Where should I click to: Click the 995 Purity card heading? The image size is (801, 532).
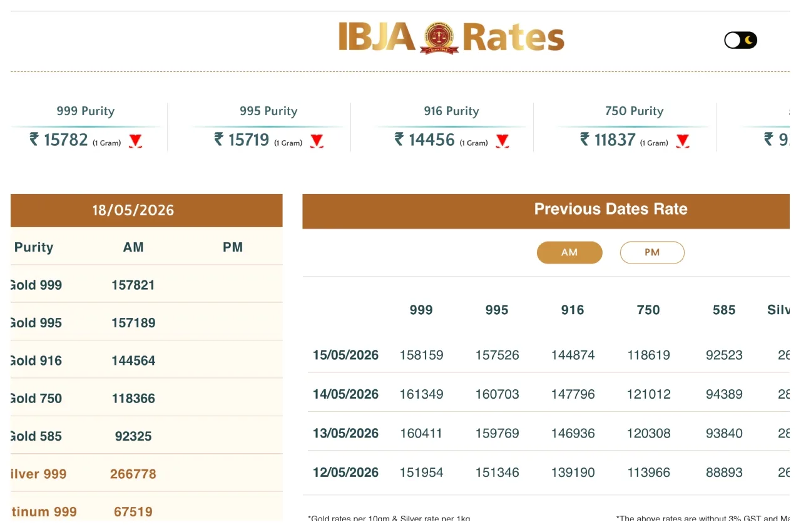pyautogui.click(x=268, y=111)
